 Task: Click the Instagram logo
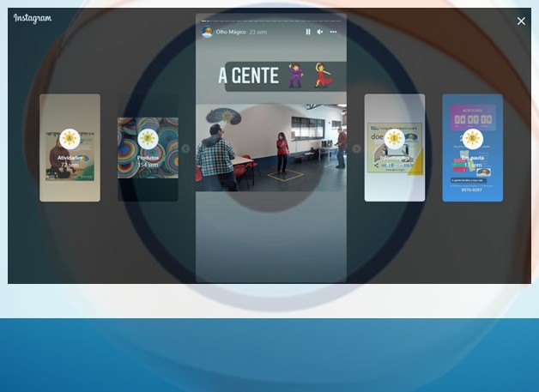click(x=33, y=18)
